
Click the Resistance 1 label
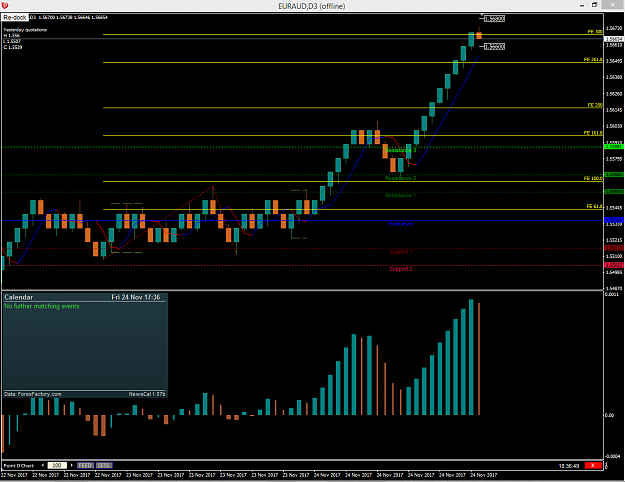(401, 195)
